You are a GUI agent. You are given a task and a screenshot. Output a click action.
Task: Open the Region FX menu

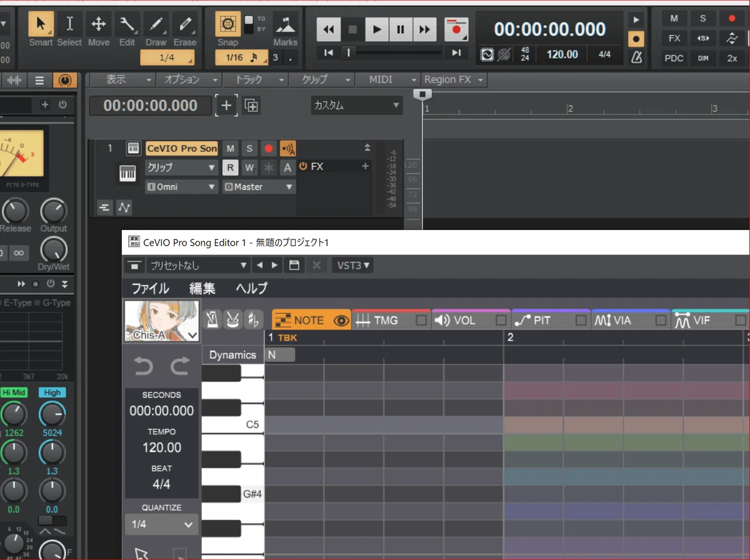(454, 80)
